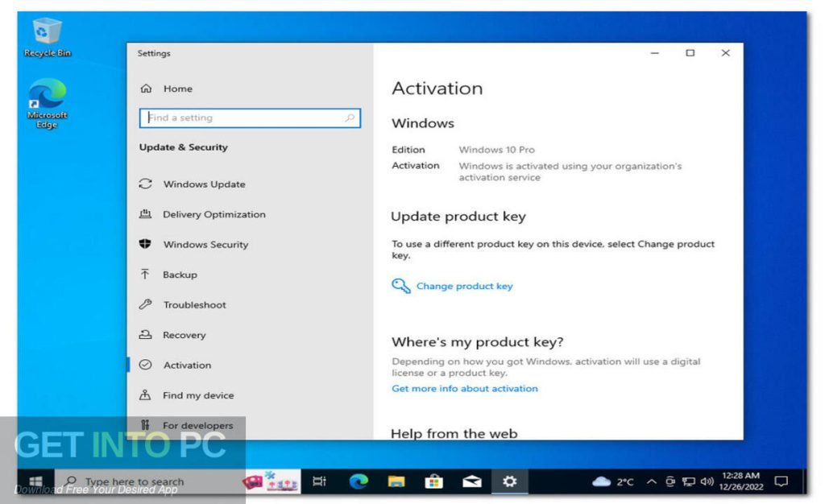This screenshot has height=504, width=825.
Task: Open the volume control in system tray
Action: click(x=707, y=481)
